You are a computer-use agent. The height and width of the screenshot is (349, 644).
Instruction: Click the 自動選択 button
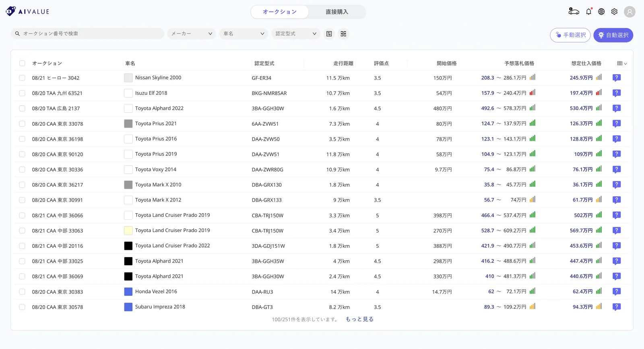click(x=613, y=35)
